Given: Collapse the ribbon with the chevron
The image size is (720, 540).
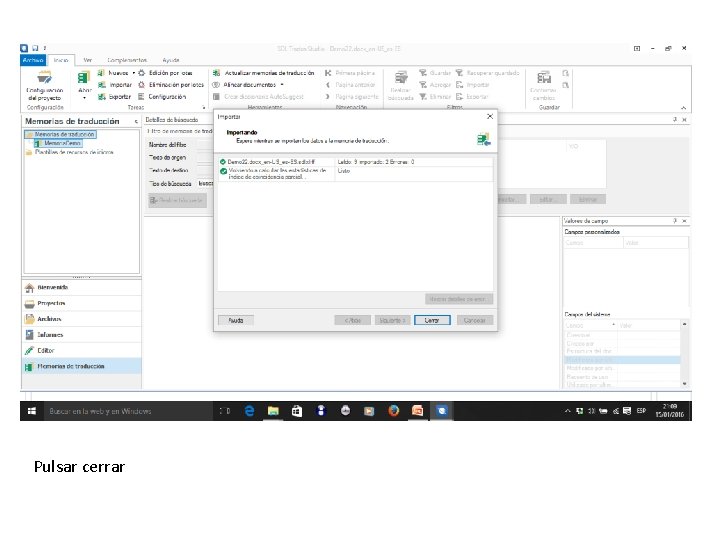Looking at the screenshot, I should click(684, 107).
